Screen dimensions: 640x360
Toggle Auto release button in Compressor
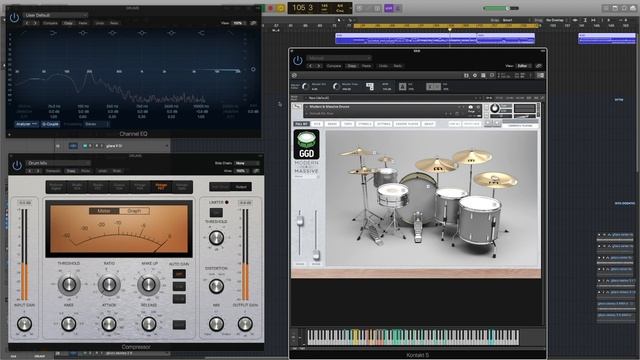(x=179, y=324)
